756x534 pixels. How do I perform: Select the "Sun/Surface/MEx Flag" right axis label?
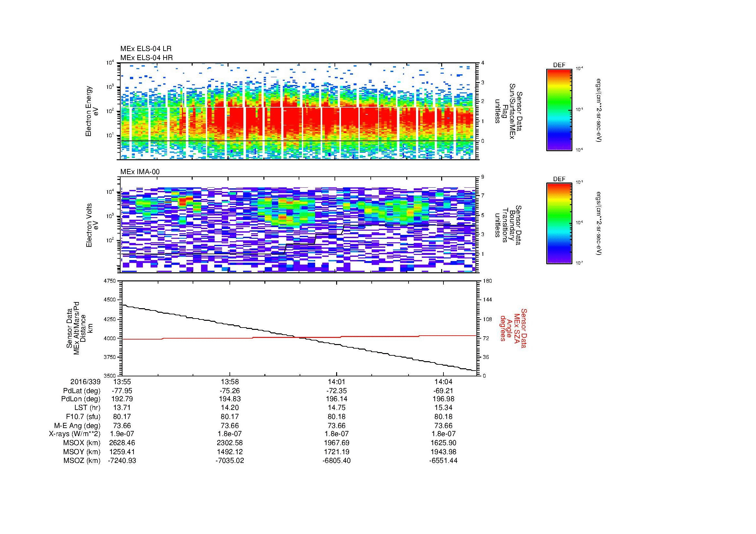[508, 111]
